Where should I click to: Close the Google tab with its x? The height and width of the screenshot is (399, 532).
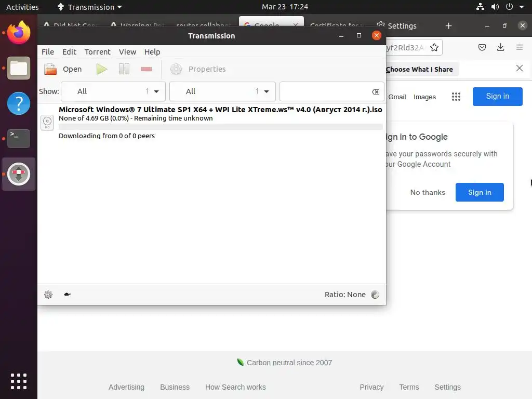tap(296, 25)
